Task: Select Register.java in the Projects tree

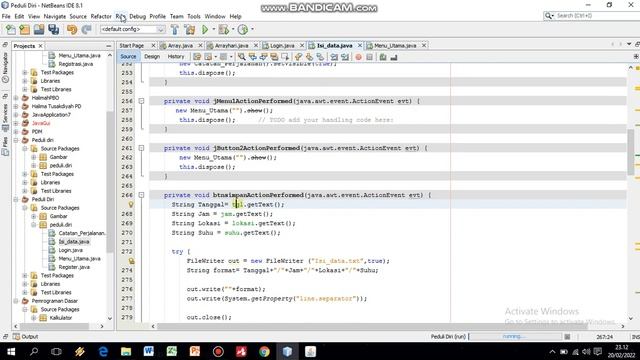Action: coord(74,267)
